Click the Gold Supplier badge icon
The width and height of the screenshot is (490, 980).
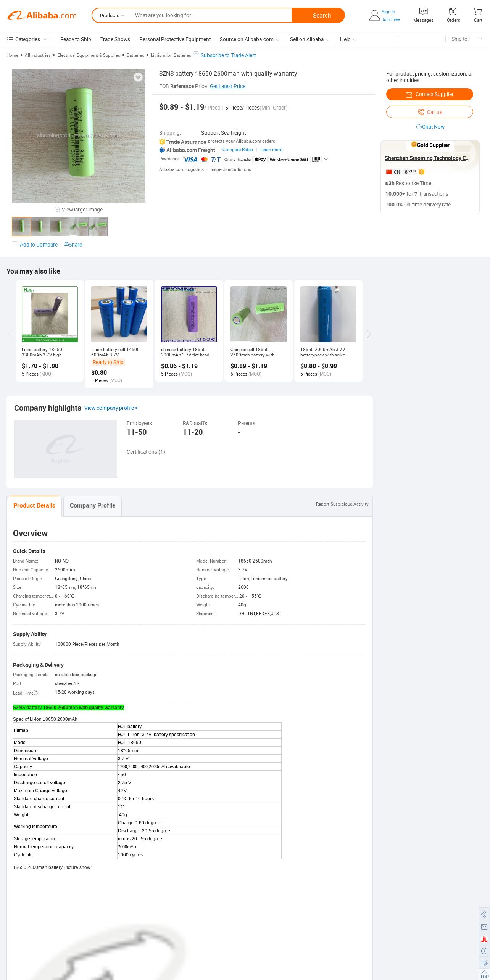[414, 144]
